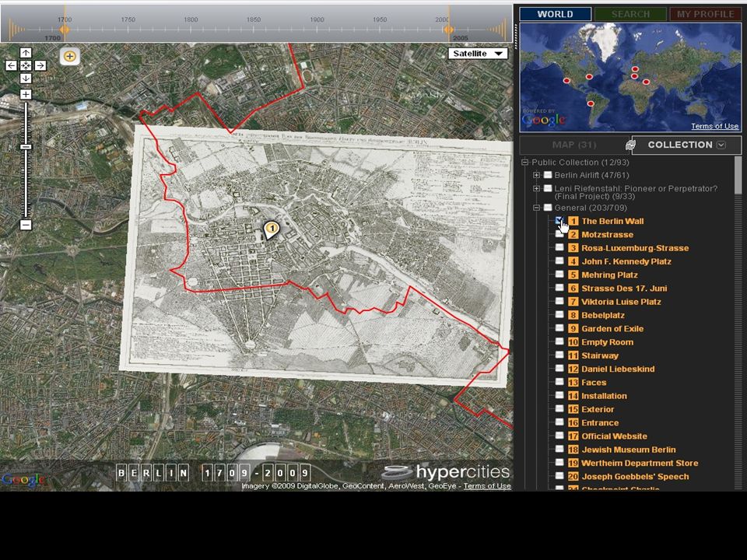Expand the Berlin Airlift tree node
The width and height of the screenshot is (747, 560).
click(x=536, y=175)
